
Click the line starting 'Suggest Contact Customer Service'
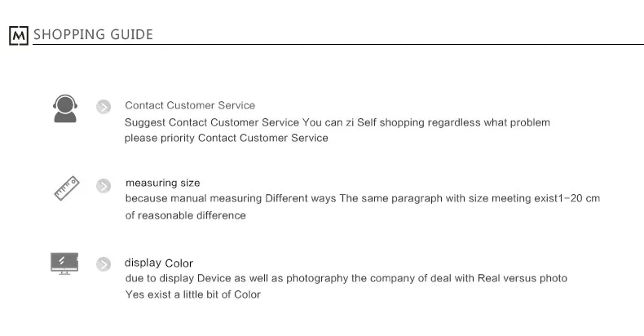coord(337,122)
